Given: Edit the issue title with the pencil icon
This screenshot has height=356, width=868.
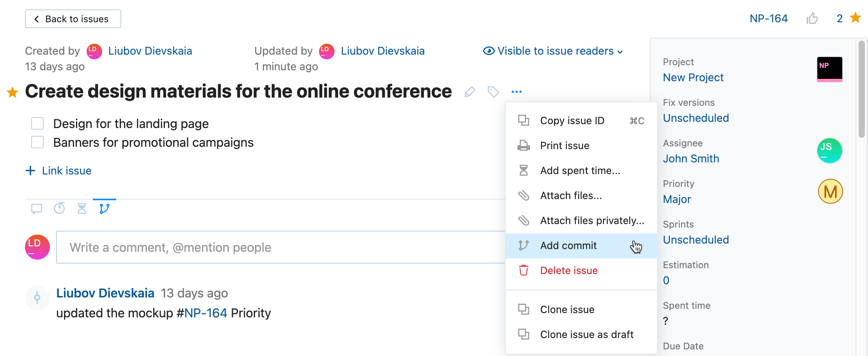Looking at the screenshot, I should coord(469,92).
